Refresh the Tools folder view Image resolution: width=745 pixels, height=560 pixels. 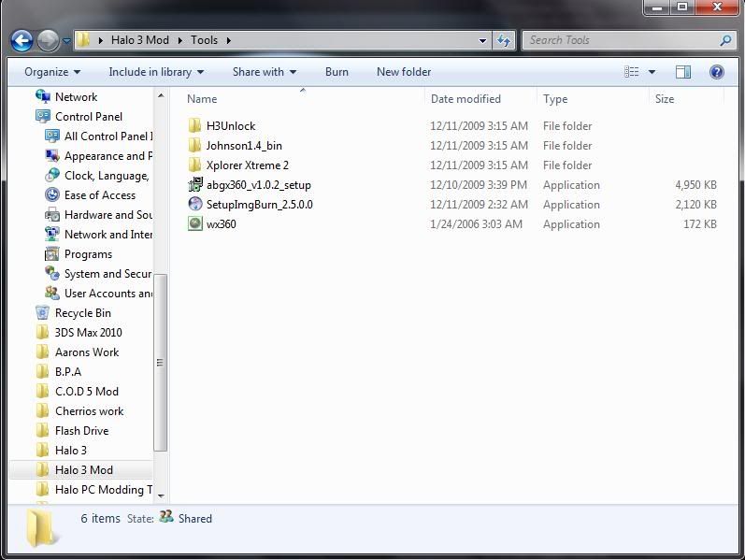pyautogui.click(x=504, y=41)
